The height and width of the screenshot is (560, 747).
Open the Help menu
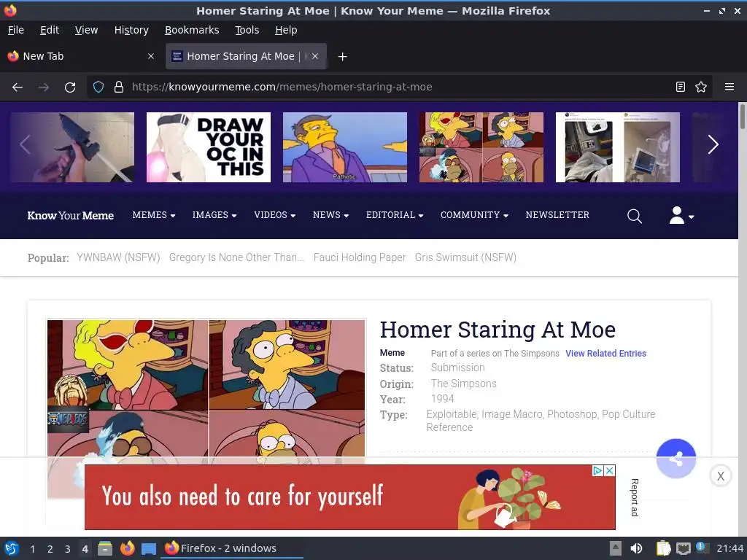286,30
